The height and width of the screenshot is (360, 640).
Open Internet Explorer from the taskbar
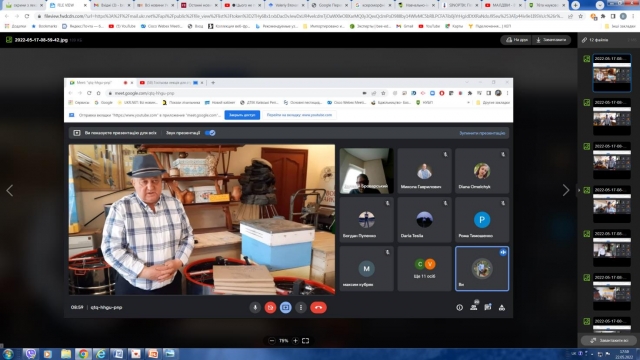pyautogui.click(x=101, y=354)
